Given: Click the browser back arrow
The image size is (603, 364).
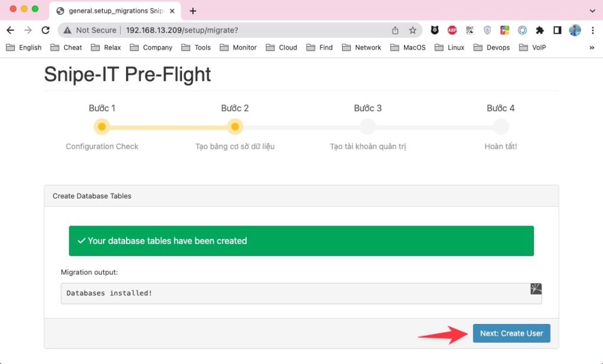Looking at the screenshot, I should pyautogui.click(x=11, y=30).
